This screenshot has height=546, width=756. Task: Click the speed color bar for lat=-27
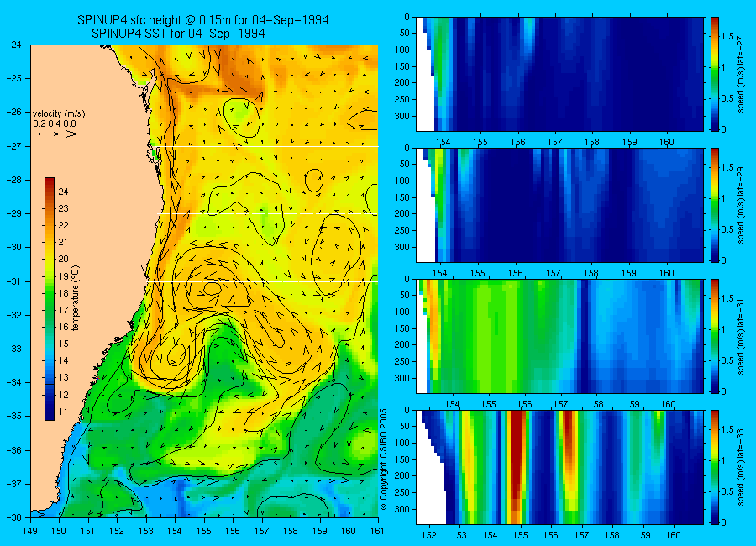click(x=715, y=74)
